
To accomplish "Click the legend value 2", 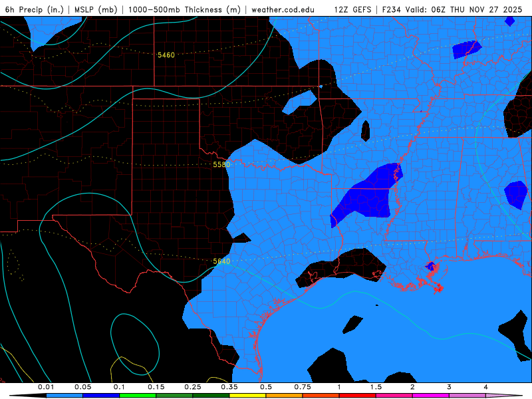I will tap(412, 387).
